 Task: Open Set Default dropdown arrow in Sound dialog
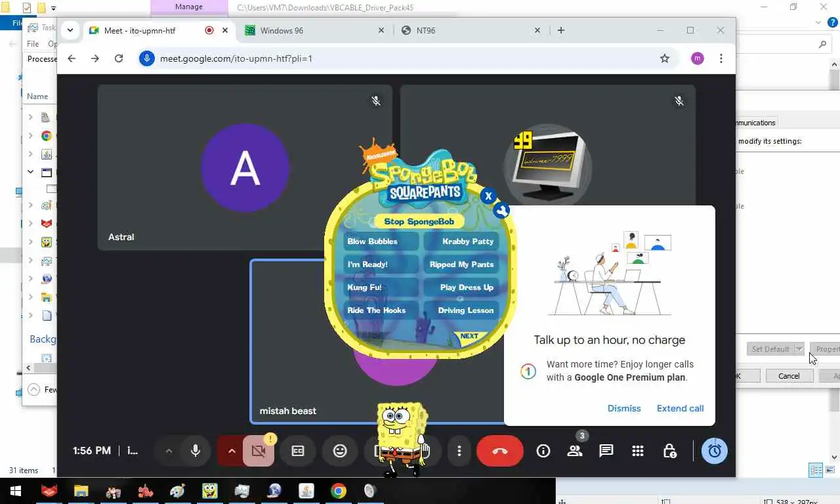[x=799, y=349]
